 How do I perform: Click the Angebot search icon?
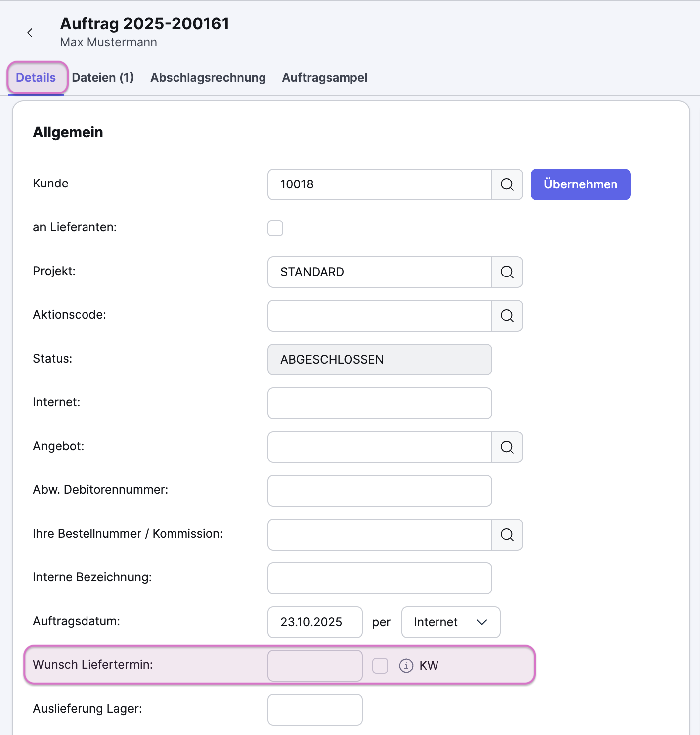tap(507, 447)
